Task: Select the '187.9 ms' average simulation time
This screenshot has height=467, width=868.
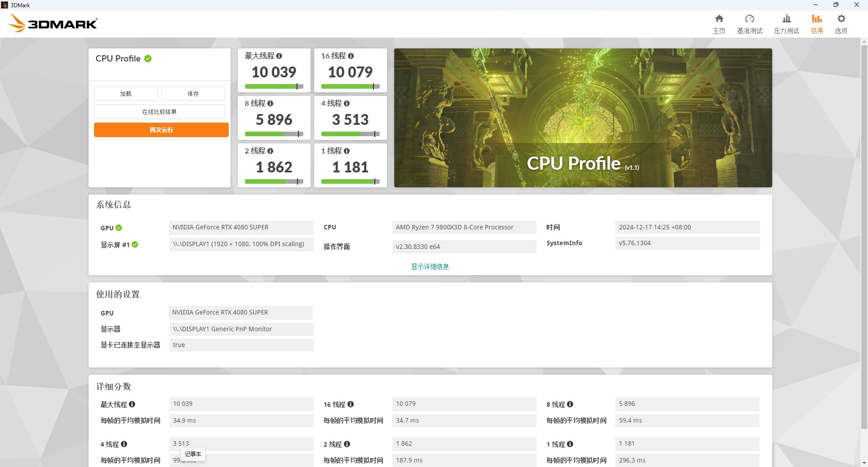Action: click(464, 460)
